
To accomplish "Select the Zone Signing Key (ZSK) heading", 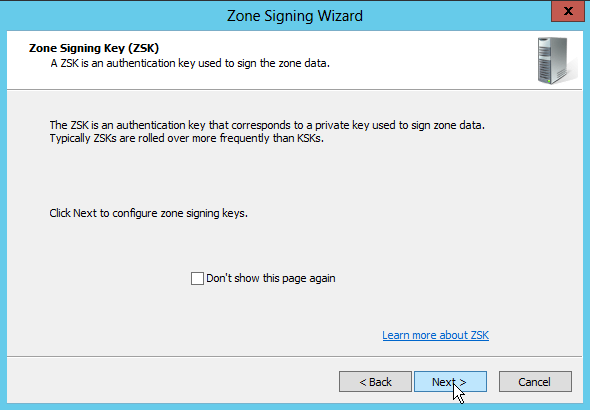I will (94, 48).
